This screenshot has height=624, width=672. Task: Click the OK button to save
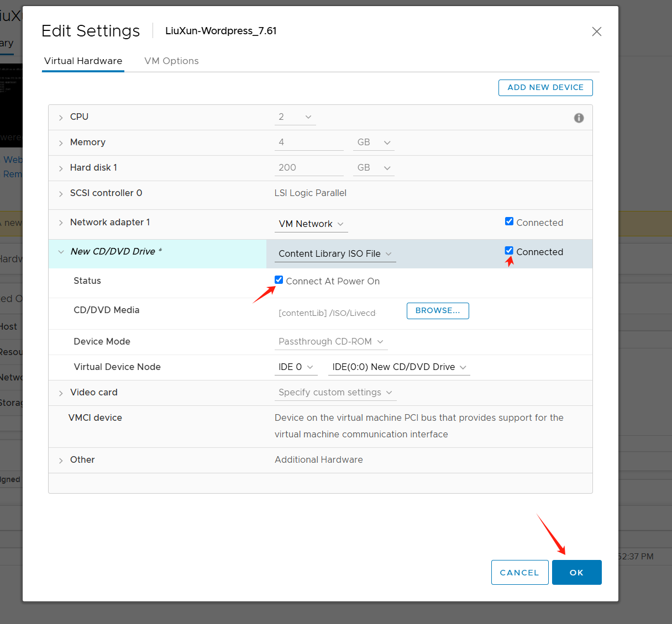click(577, 573)
